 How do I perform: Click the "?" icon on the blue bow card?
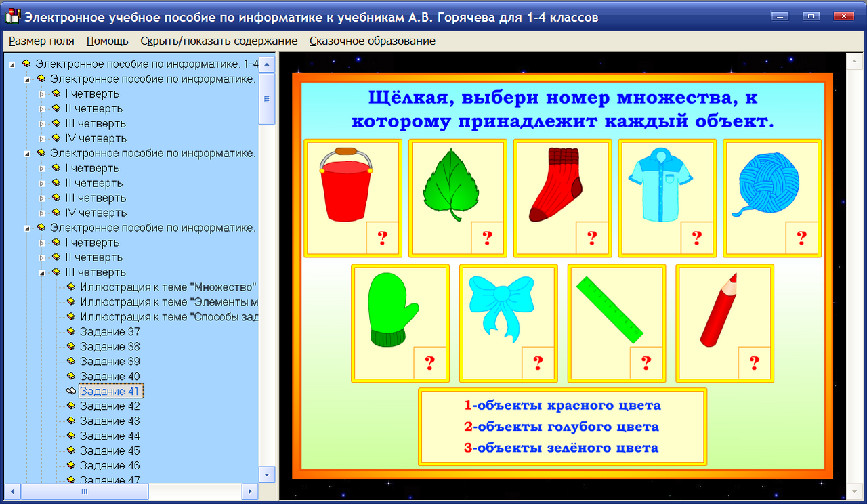(537, 364)
